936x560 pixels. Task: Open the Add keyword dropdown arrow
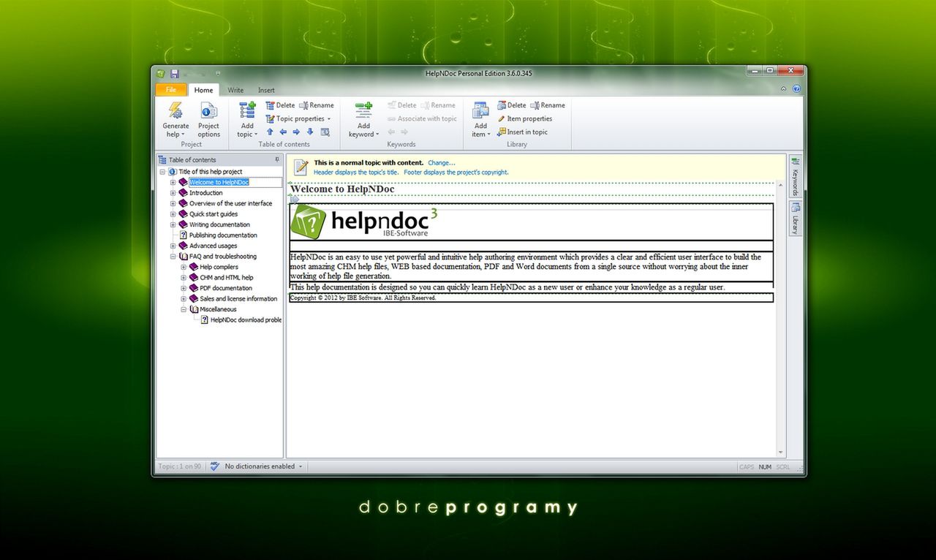coord(377,135)
